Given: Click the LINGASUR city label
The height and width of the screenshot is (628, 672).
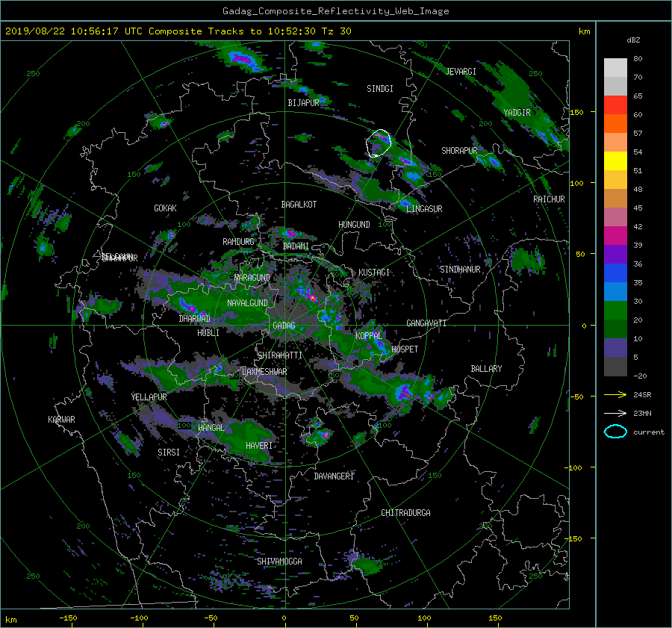Looking at the screenshot, I should [424, 209].
